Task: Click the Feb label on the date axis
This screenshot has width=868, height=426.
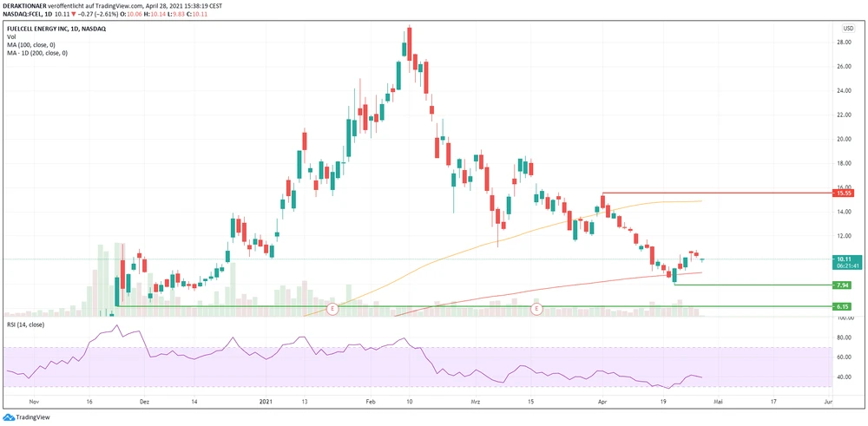Action: 370,403
